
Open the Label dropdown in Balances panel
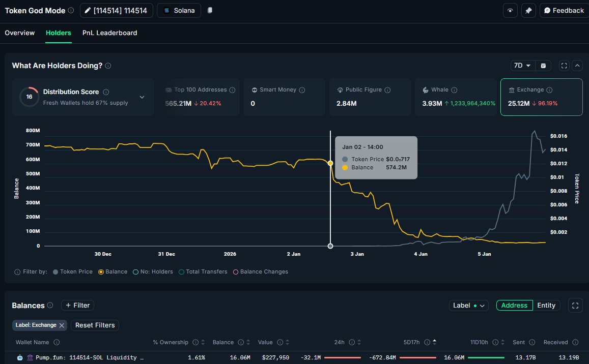(x=468, y=305)
